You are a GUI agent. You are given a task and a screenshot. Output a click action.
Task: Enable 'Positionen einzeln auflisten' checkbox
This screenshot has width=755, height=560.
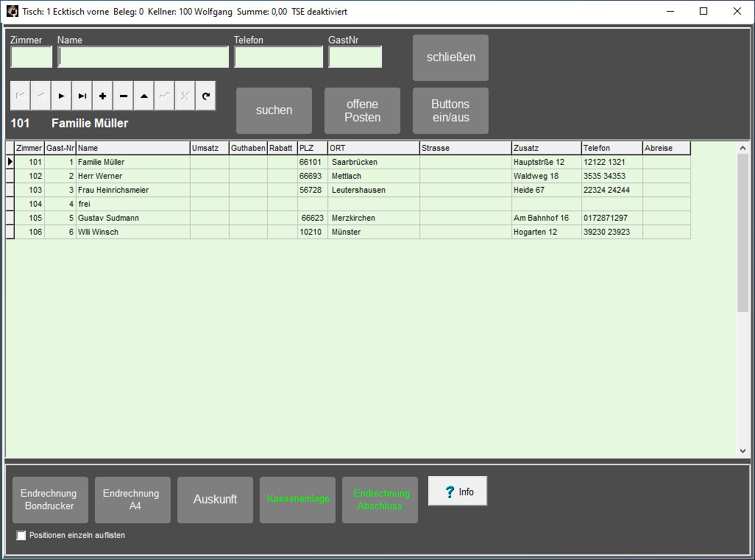(x=21, y=536)
